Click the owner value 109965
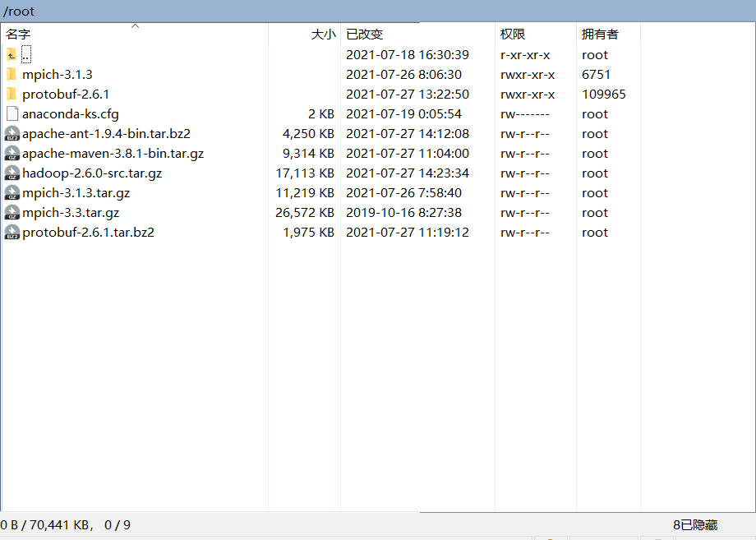The image size is (756, 540). click(604, 95)
